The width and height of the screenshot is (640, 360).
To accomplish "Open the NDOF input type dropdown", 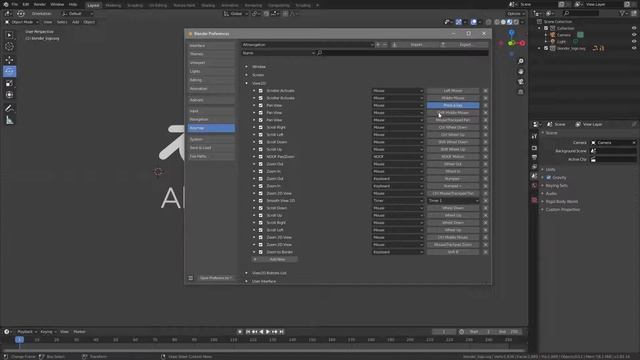I will click(398, 157).
